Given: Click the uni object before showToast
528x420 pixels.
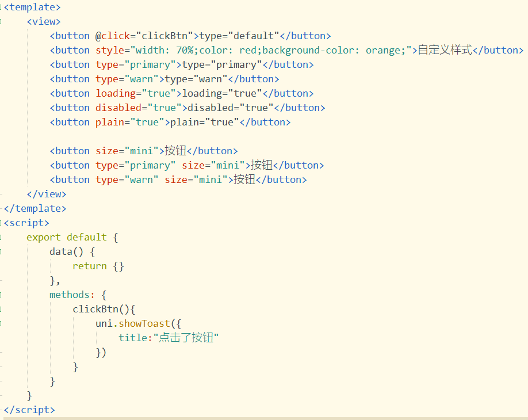Looking at the screenshot, I should [104, 324].
